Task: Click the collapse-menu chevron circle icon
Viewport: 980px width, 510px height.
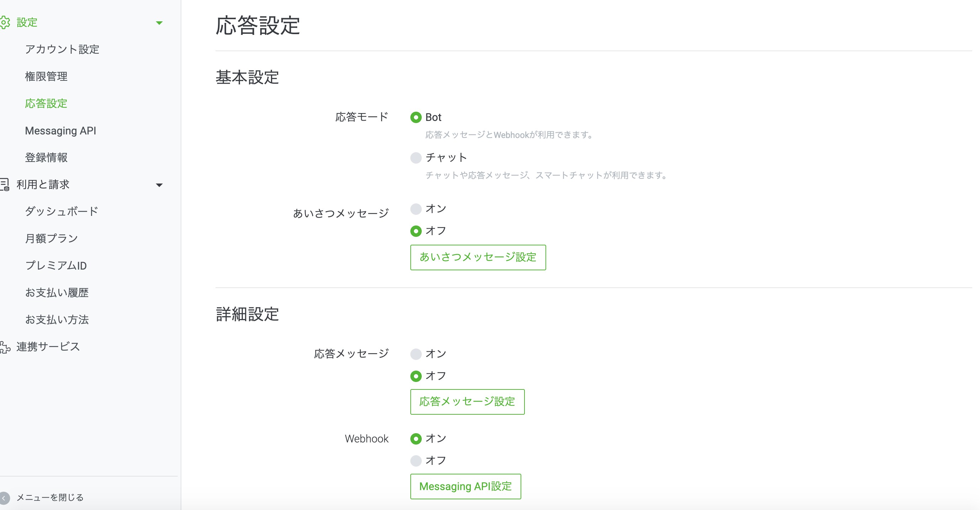Action: [x=4, y=498]
